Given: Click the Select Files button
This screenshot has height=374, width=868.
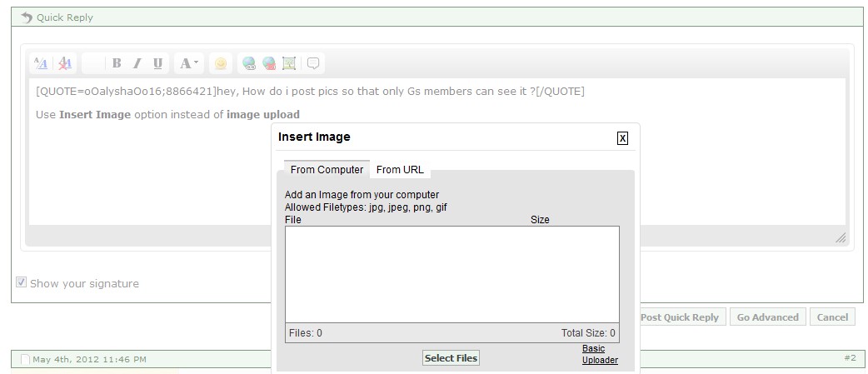Looking at the screenshot, I should click(x=451, y=358).
